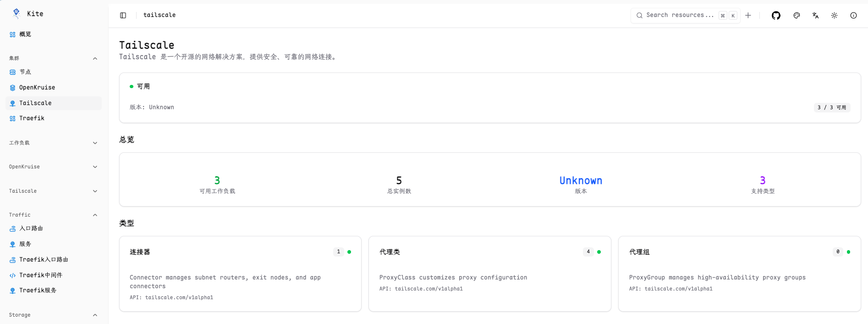Viewport: 868px width, 324px height.
Task: Expand the OpenKruise sidebar group
Action: (95, 167)
